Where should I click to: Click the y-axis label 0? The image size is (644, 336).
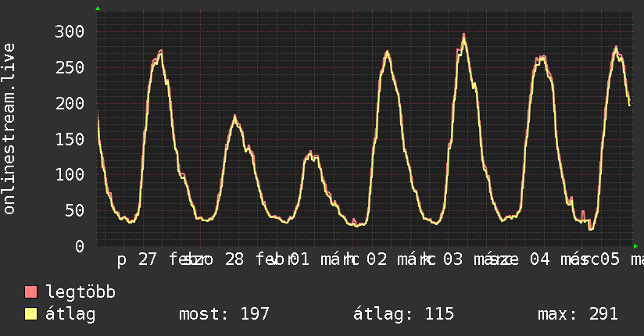click(80, 246)
